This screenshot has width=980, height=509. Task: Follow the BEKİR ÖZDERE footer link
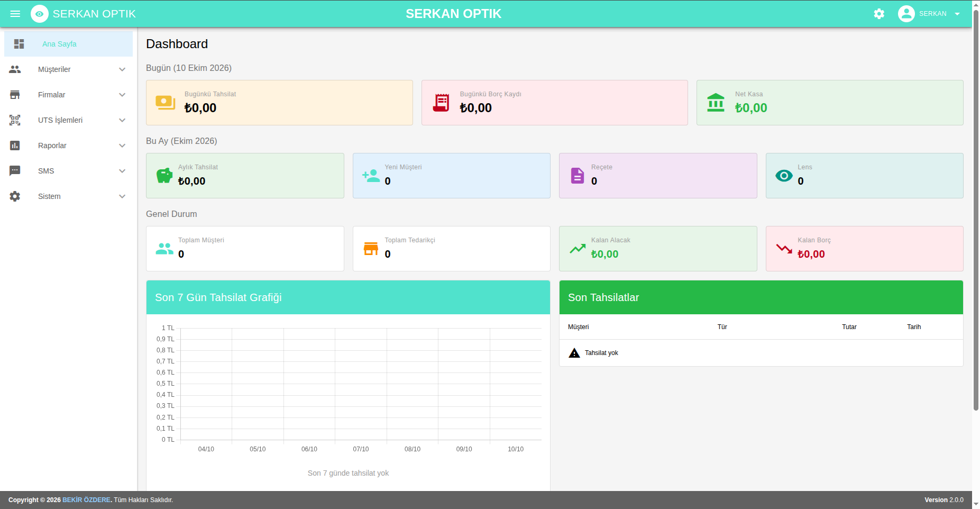(x=86, y=500)
